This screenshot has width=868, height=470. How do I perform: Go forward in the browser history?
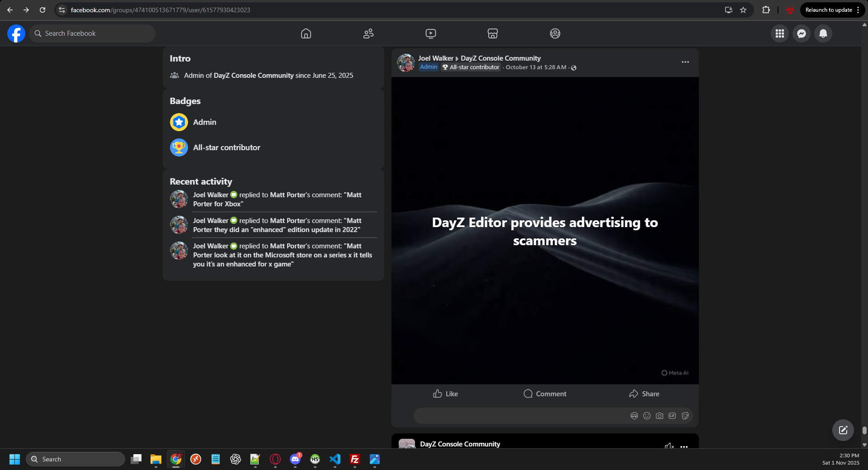click(26, 10)
